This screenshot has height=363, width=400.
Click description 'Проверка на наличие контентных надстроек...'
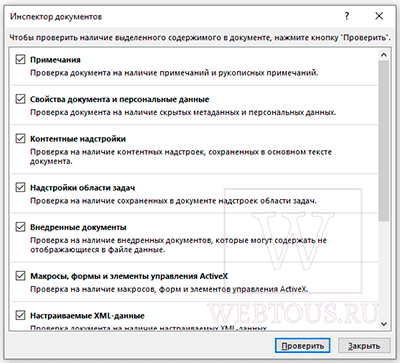(181, 157)
